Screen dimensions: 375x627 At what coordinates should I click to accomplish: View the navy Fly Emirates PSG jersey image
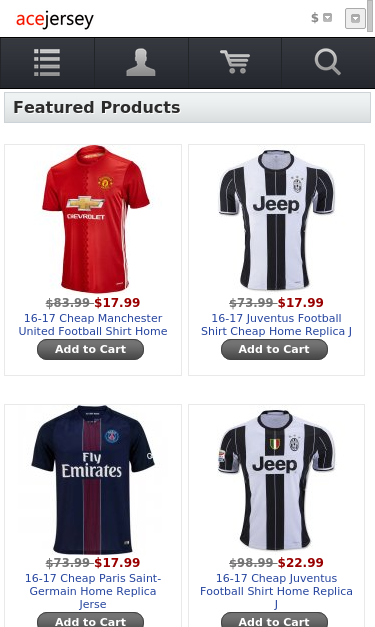pyautogui.click(x=93, y=480)
